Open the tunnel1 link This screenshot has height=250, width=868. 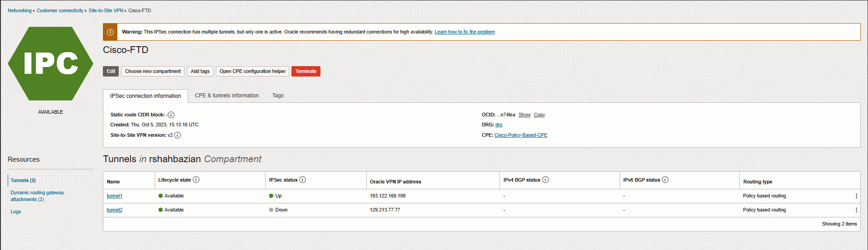(114, 196)
